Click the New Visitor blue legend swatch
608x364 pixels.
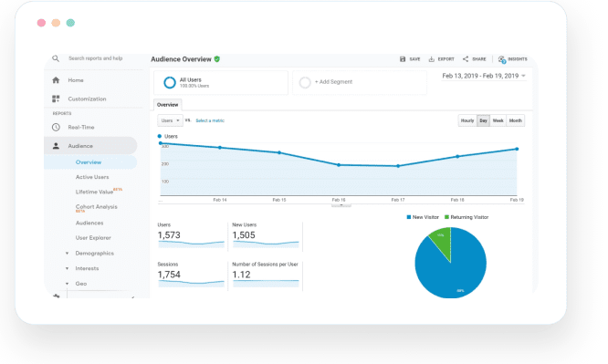tap(409, 217)
